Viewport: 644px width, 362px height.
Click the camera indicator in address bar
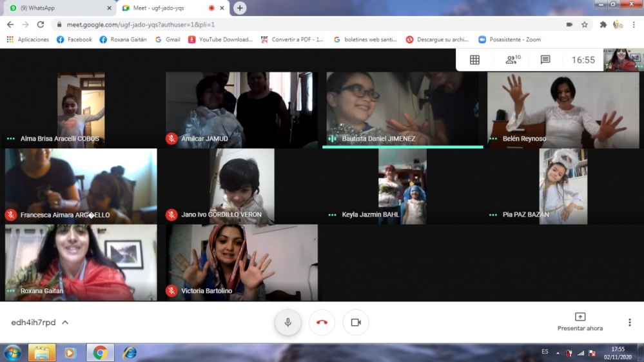[x=569, y=25]
